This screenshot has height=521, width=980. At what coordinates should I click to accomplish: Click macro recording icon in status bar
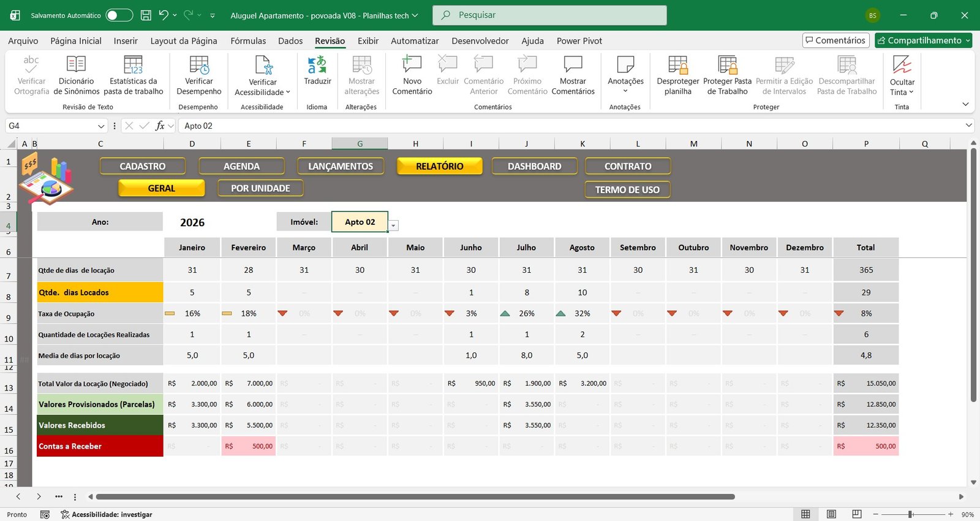45,514
